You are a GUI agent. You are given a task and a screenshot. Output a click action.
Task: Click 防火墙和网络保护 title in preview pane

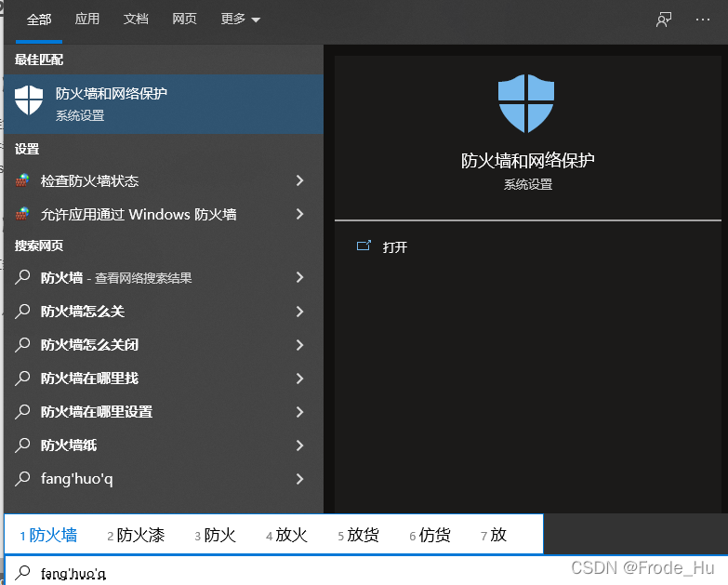click(x=527, y=160)
